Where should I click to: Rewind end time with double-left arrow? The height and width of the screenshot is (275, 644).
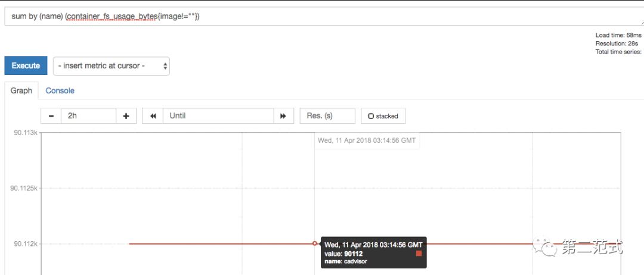click(153, 116)
